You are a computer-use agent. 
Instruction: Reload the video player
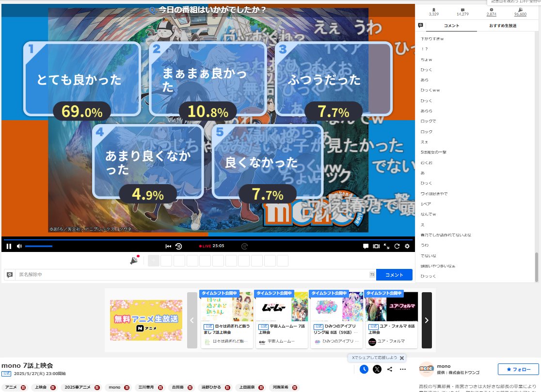click(x=397, y=246)
